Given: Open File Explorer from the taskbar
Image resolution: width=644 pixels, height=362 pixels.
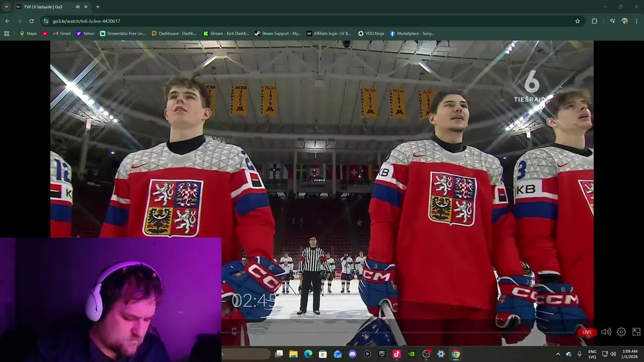Looking at the screenshot, I should [293, 354].
